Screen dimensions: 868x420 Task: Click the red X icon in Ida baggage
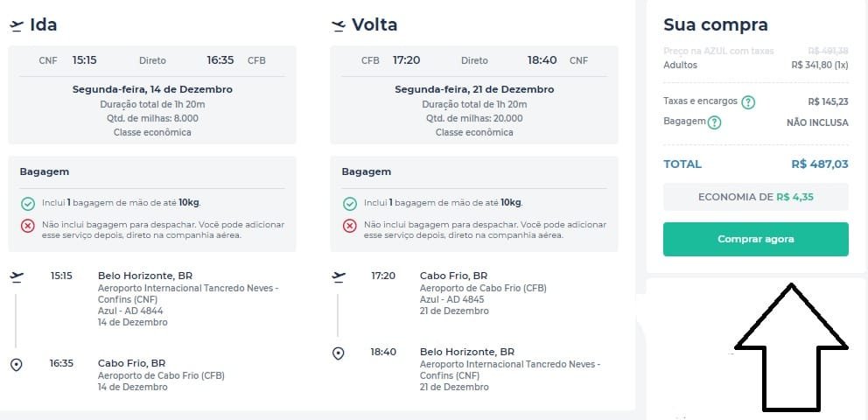tap(28, 227)
